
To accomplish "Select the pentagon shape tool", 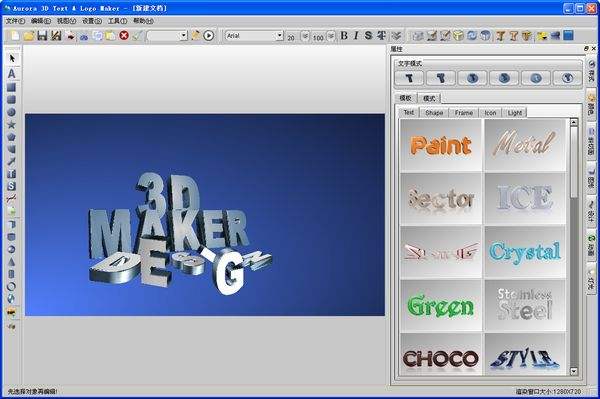I will pos(11,137).
